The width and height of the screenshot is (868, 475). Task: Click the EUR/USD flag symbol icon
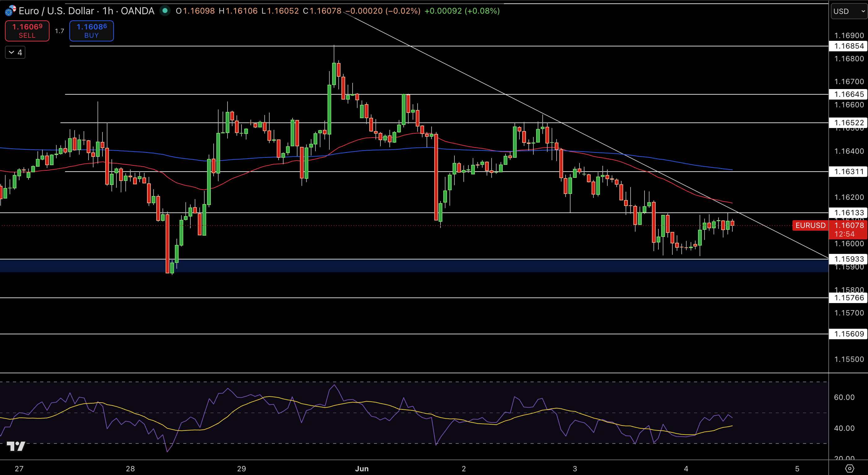coord(11,11)
